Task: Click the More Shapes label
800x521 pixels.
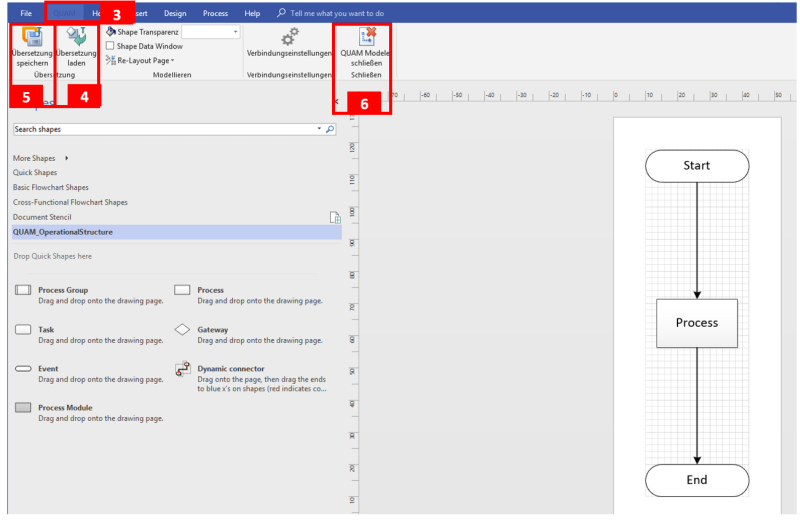Action: click(34, 158)
